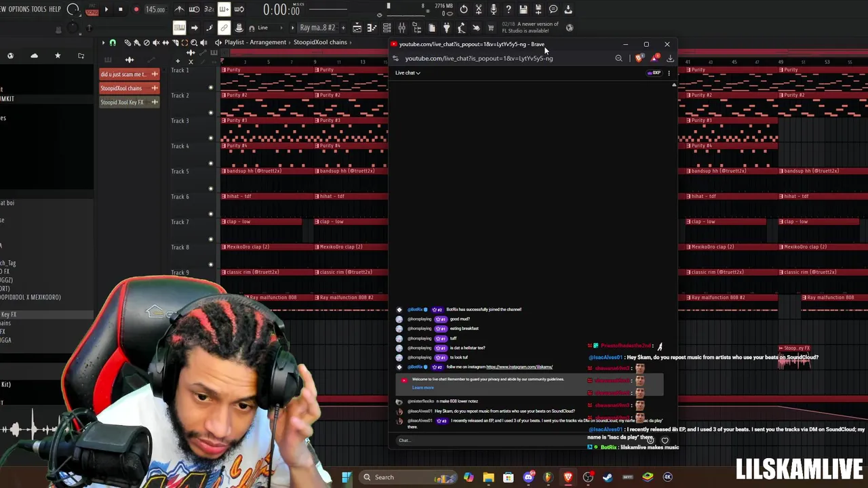Open the mixer icon
The image size is (868, 488).
401,28
